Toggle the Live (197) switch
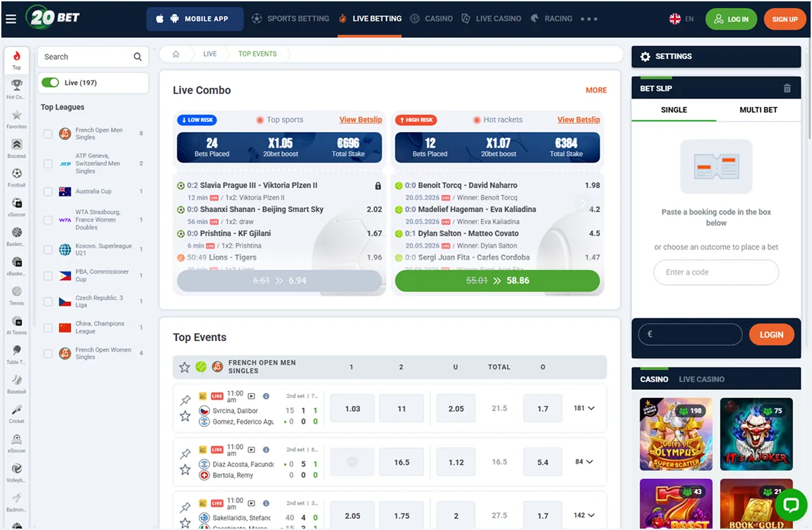The height and width of the screenshot is (530, 812). (x=50, y=83)
